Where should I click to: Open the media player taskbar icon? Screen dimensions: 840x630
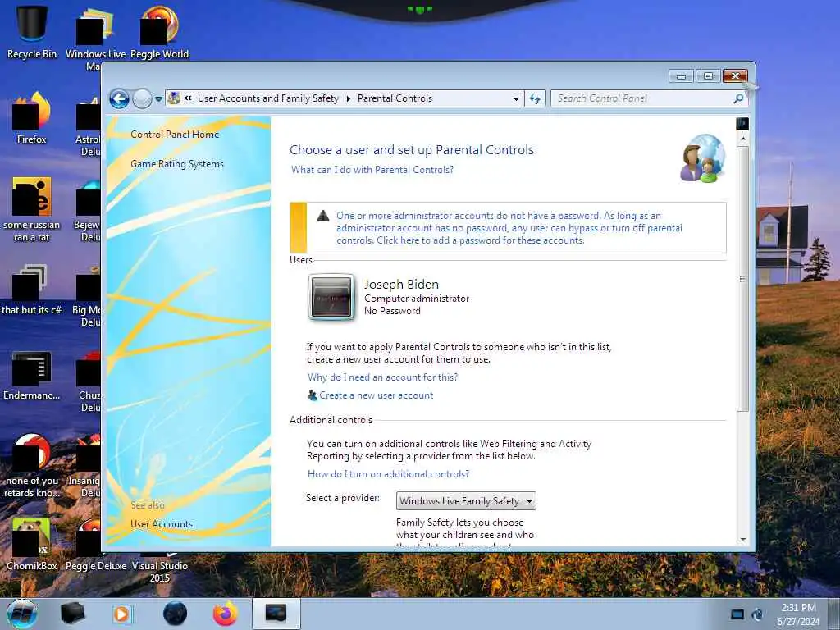point(123,614)
